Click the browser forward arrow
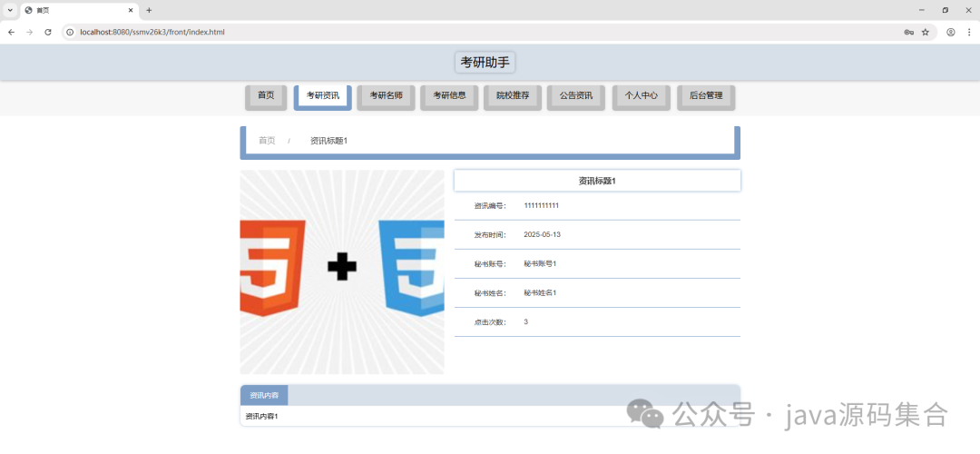The height and width of the screenshot is (454, 980). 29,32
